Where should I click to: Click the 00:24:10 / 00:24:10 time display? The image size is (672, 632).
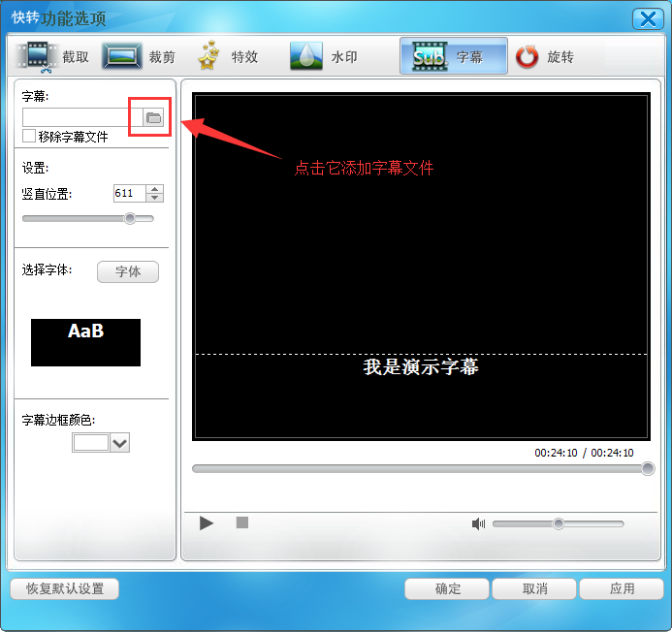point(584,453)
